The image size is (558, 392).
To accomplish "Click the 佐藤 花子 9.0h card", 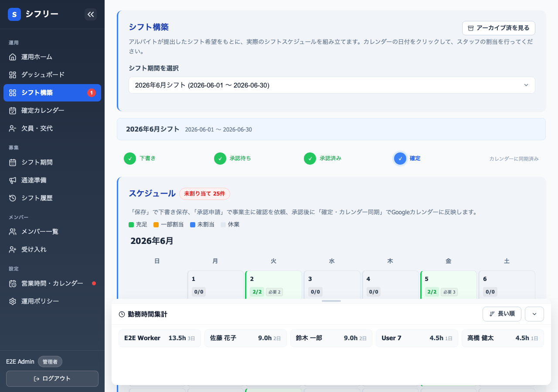I will (x=245, y=338).
